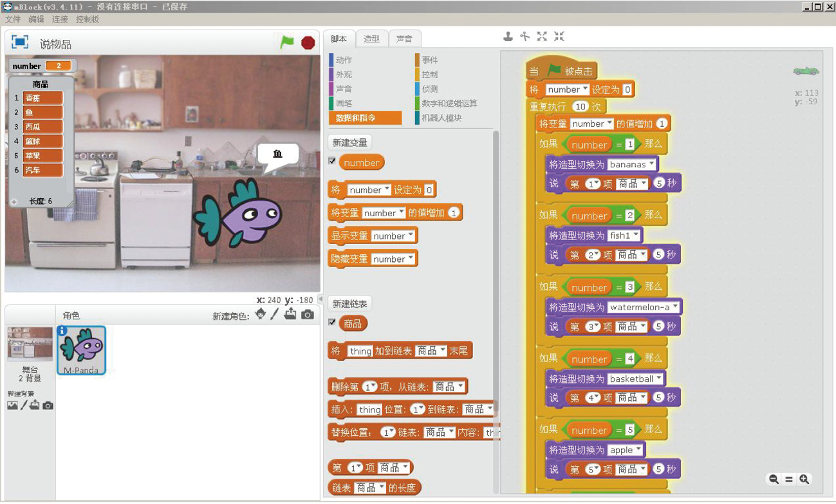Click the 新建链表 button
This screenshot has height=504, width=836.
349,304
